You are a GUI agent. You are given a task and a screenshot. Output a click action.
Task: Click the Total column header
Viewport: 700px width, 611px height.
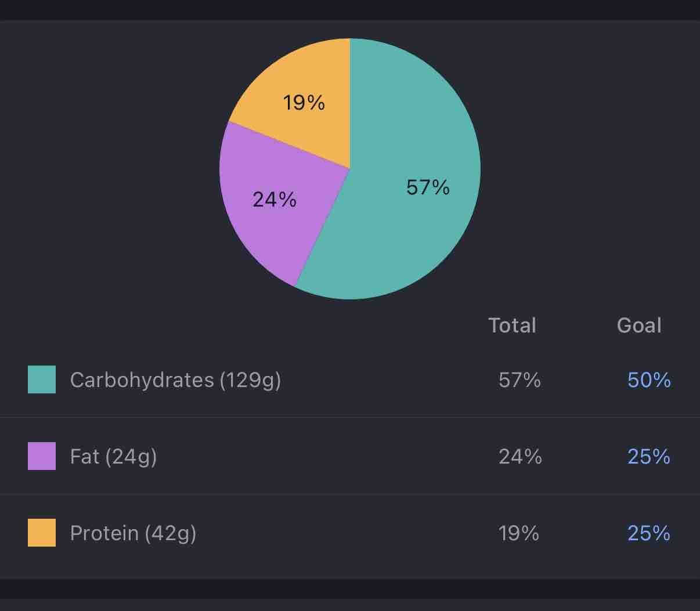(x=512, y=326)
